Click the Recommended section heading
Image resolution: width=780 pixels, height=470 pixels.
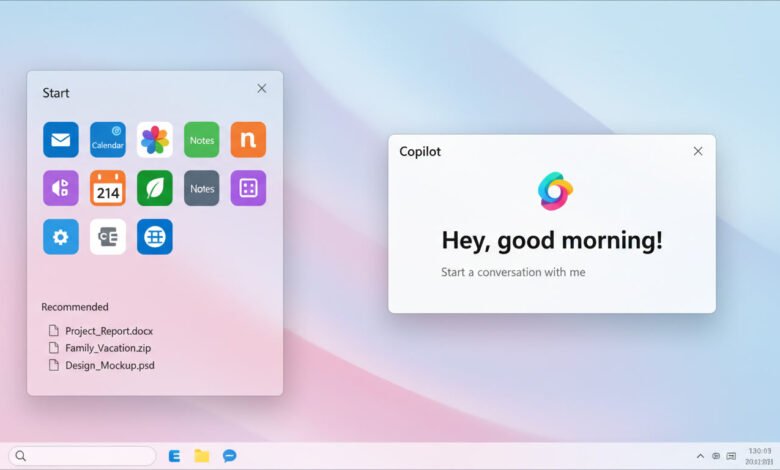pyautogui.click(x=75, y=307)
